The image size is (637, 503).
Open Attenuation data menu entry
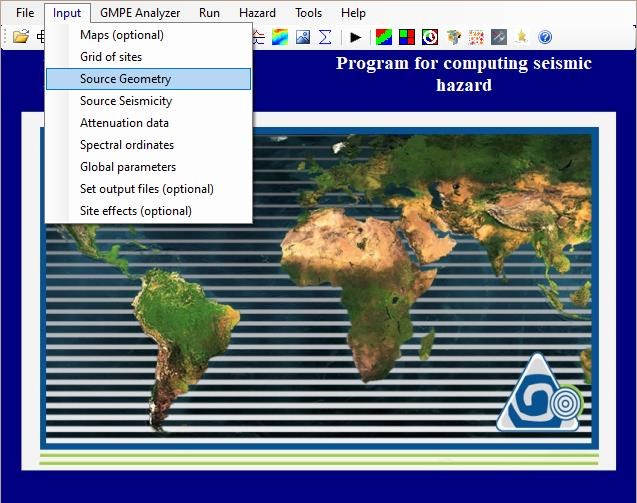click(x=149, y=123)
